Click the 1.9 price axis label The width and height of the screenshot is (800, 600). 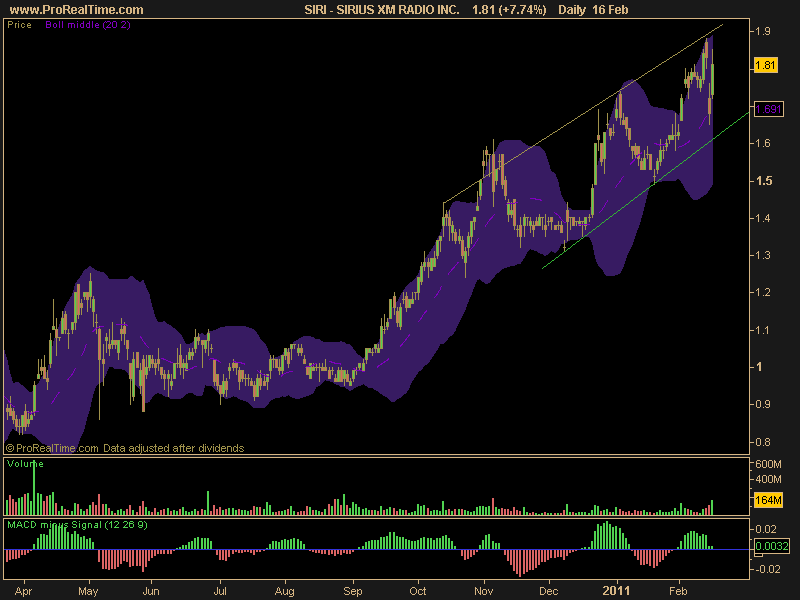(x=763, y=31)
